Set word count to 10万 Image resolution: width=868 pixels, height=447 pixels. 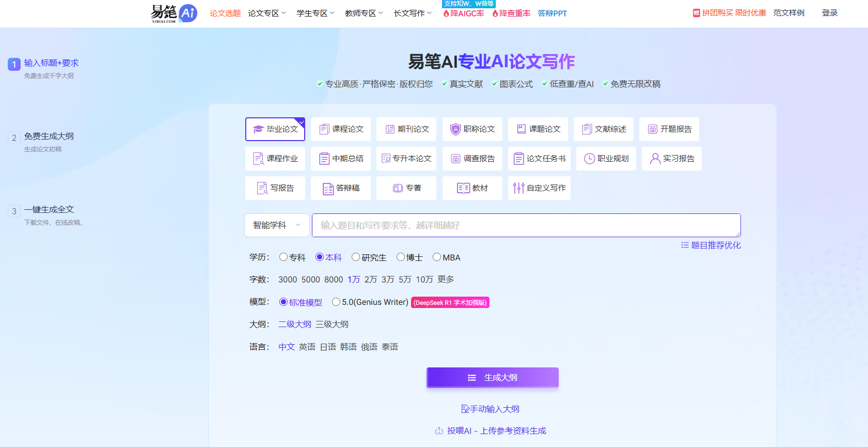tap(424, 280)
